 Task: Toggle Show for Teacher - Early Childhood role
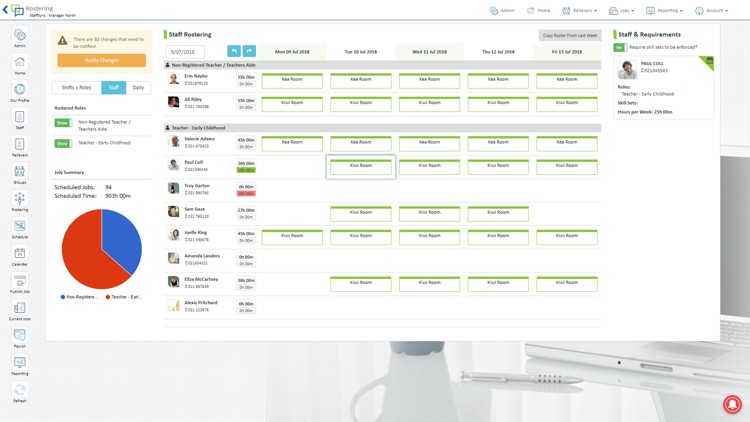coord(63,143)
